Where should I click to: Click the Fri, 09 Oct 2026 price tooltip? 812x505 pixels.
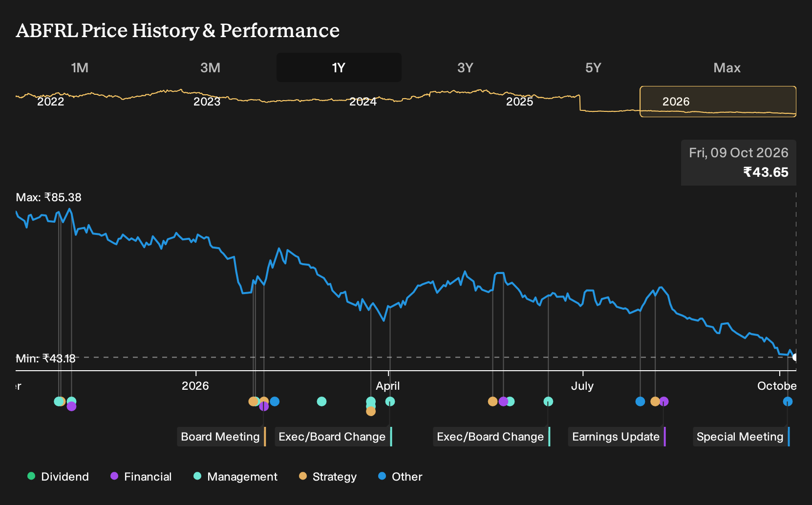tap(739, 163)
